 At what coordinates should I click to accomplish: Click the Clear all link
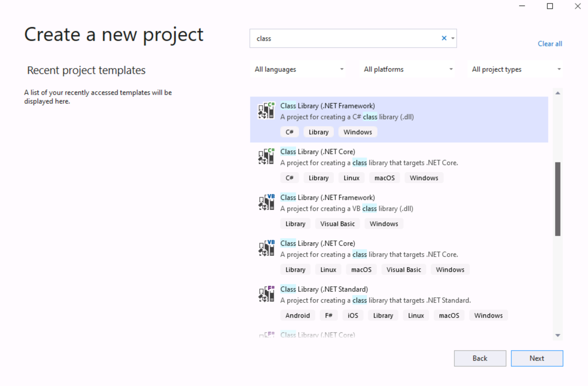[x=550, y=44]
